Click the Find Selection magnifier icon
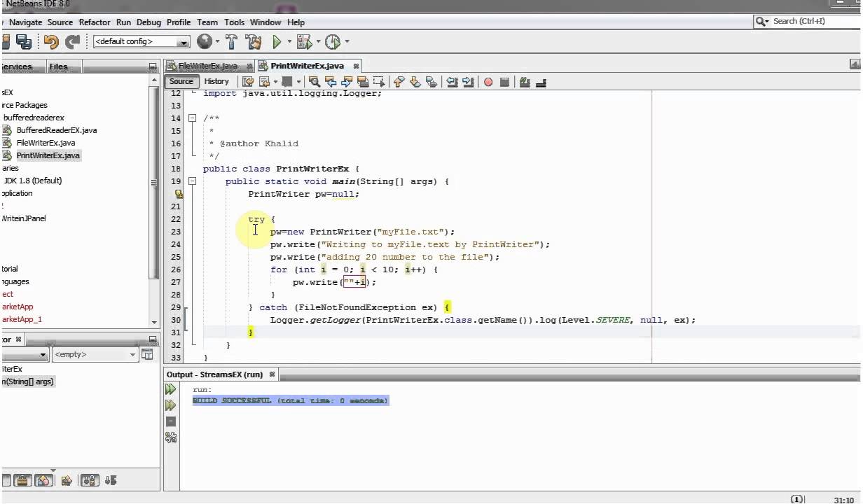The image size is (863, 504). (x=314, y=82)
